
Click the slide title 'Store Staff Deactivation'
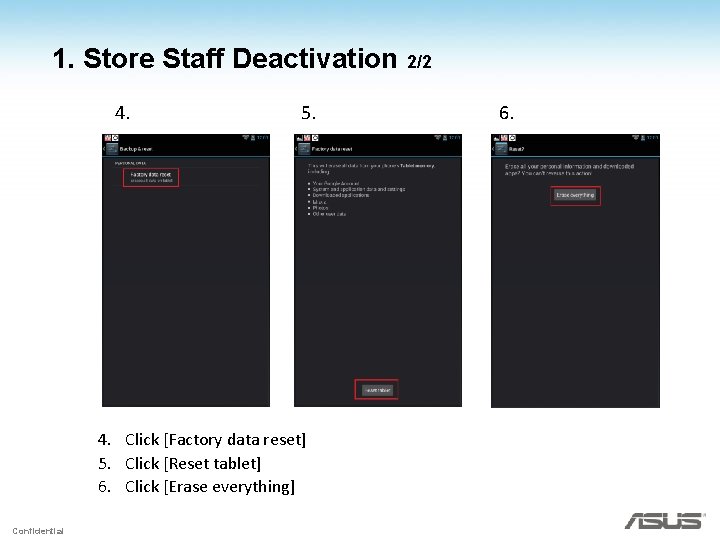pyautogui.click(x=240, y=59)
